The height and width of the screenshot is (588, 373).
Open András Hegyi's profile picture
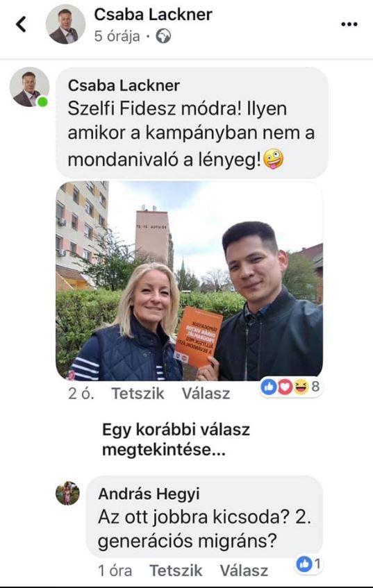(x=67, y=493)
